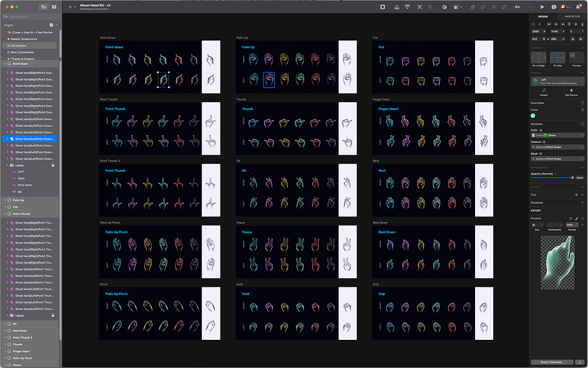The image size is (588, 368).
Task: Add a Tint with its plus button
Action: (x=582, y=195)
